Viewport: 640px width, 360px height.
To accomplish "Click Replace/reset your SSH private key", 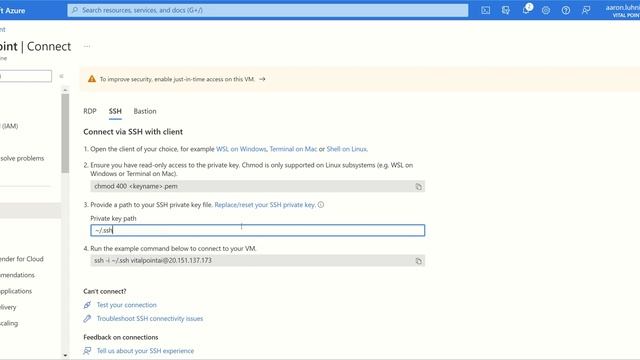I will coord(265,205).
